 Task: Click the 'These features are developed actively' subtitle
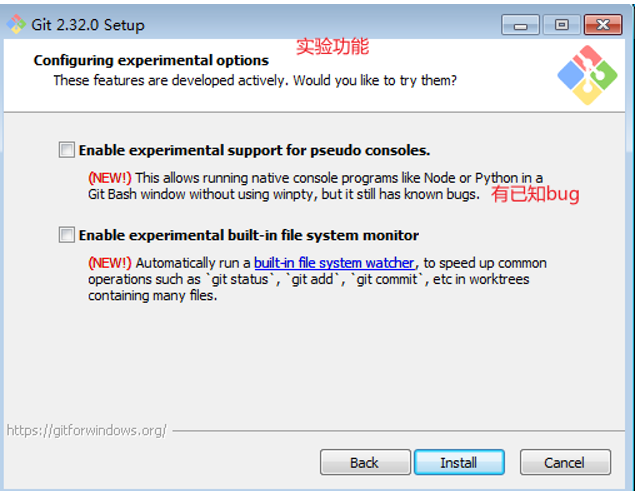click(255, 80)
